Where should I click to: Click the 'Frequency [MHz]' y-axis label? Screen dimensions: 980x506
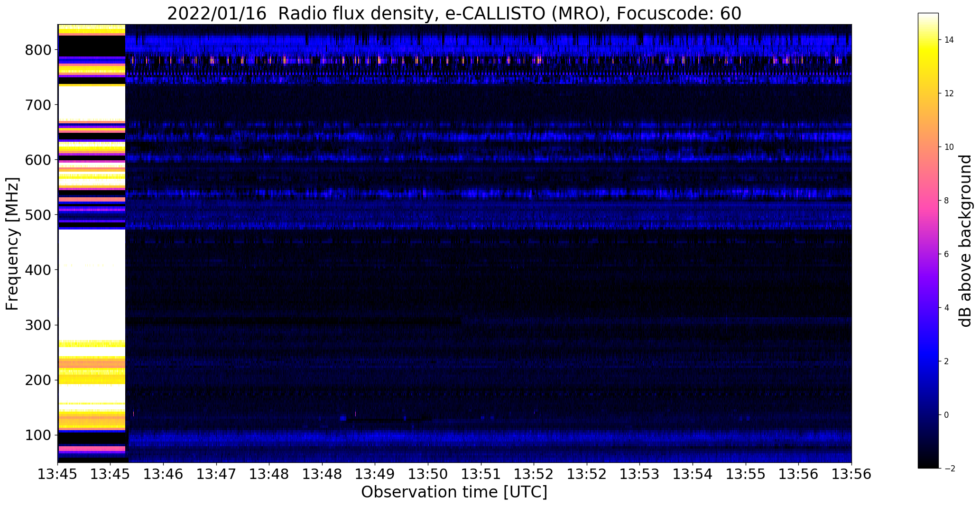(13, 244)
